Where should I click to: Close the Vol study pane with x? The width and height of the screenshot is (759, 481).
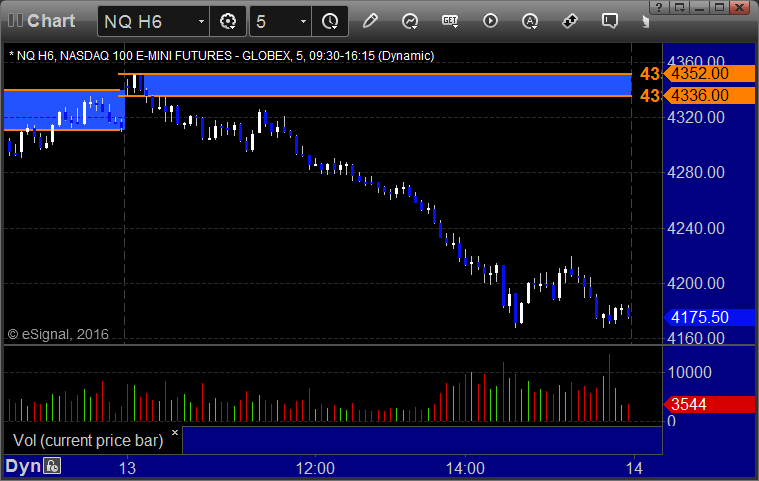(175, 433)
